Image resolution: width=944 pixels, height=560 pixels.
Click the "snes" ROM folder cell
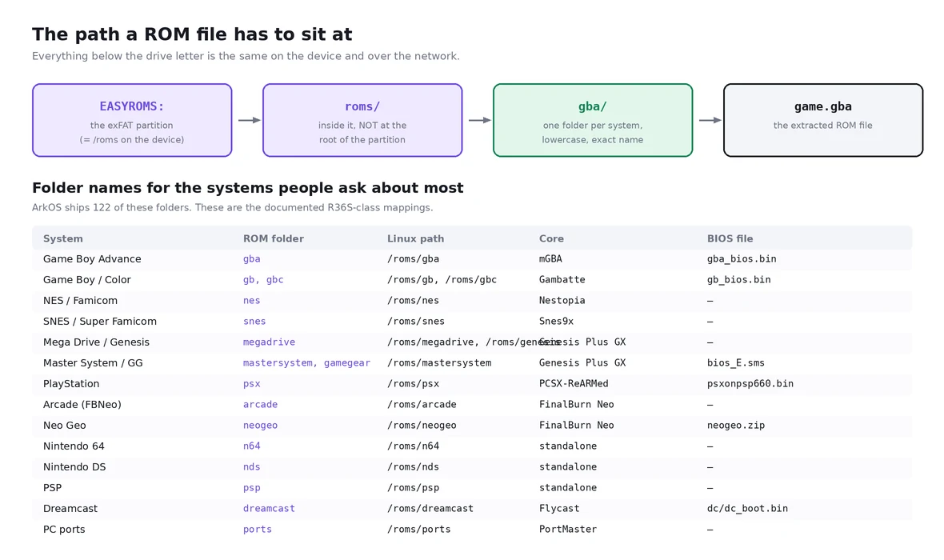(254, 322)
